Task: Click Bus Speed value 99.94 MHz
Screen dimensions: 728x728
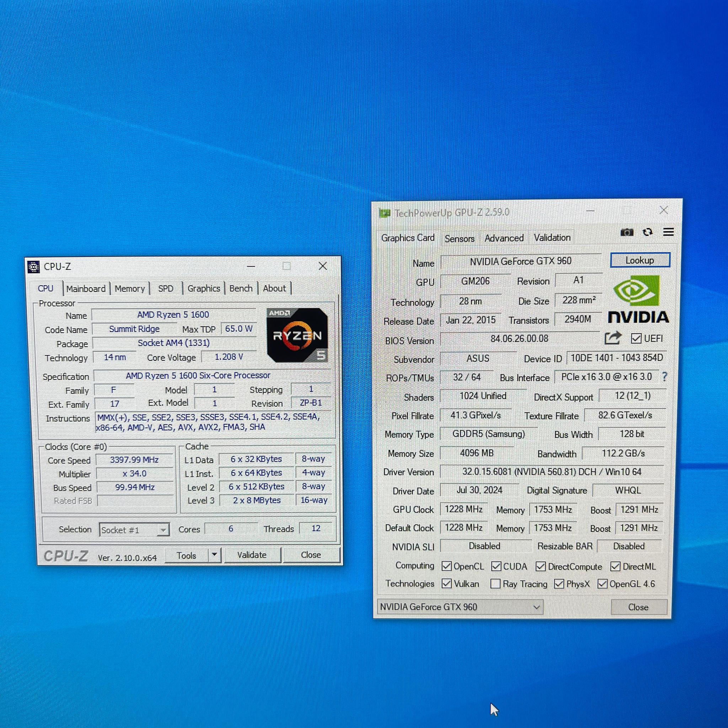Action: tap(135, 487)
